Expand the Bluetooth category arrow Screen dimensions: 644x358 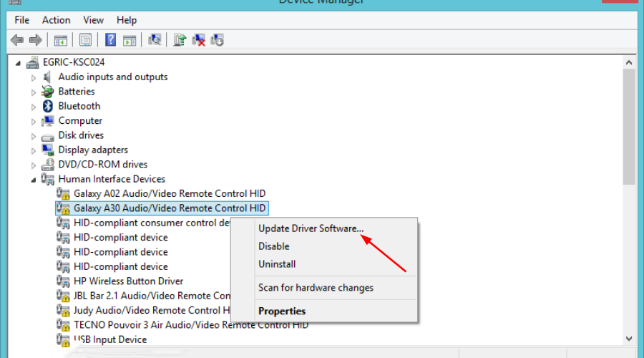point(34,107)
